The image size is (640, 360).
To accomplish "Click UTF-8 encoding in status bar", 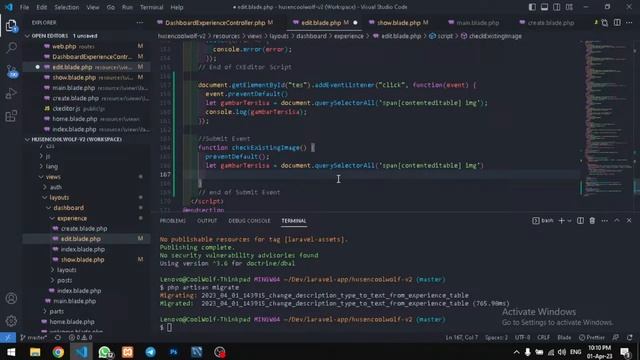I will (x=522, y=338).
